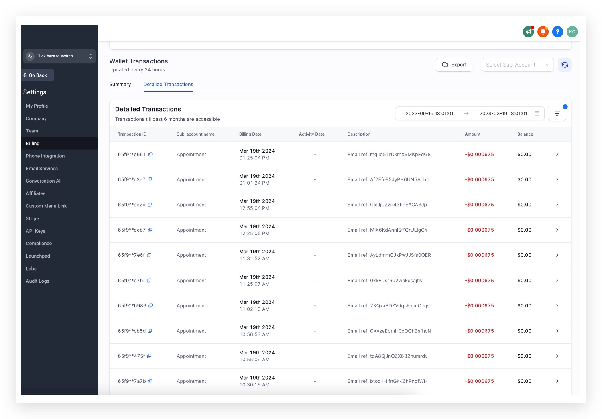Click the start date field in range picker
This screenshot has height=419, width=602.
[429, 113]
